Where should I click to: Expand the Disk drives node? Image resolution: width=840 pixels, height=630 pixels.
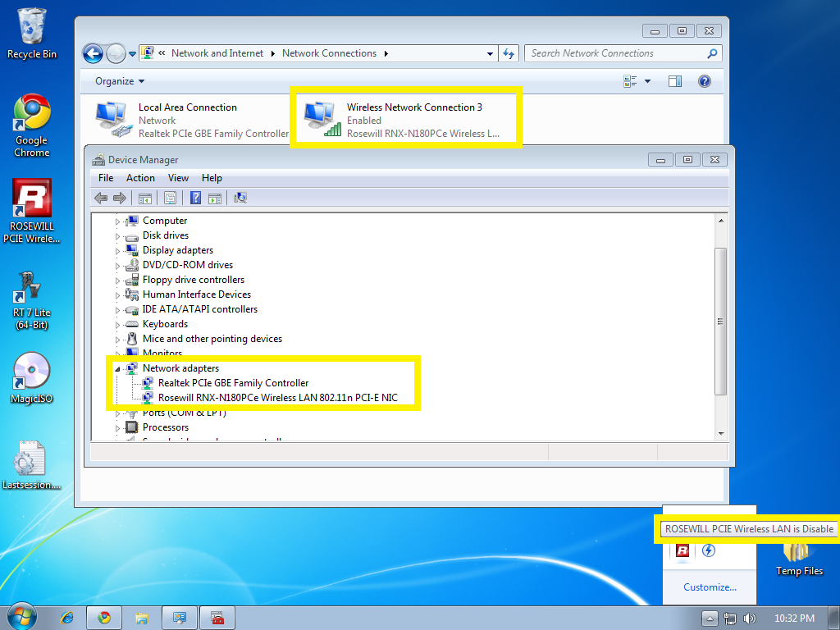tap(117, 236)
